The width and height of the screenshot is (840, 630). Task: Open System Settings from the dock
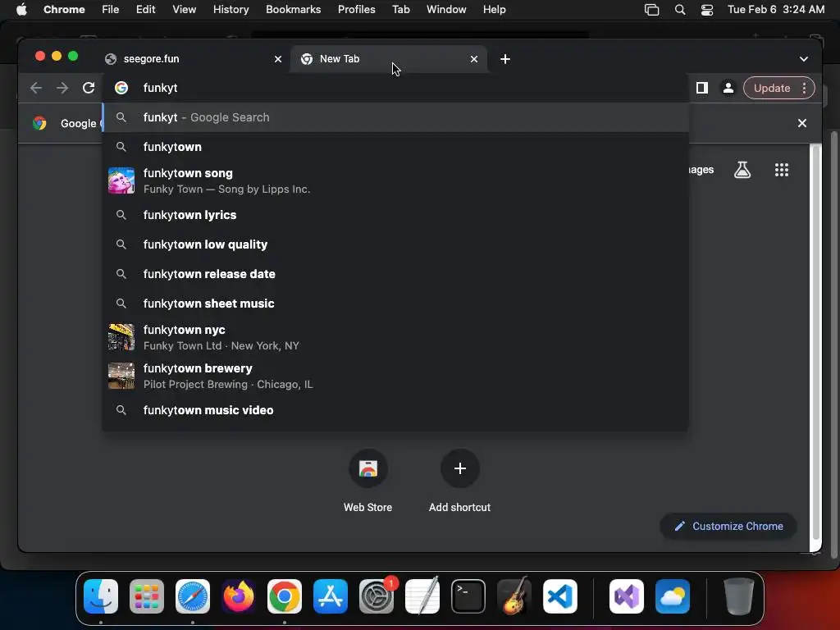click(x=377, y=596)
